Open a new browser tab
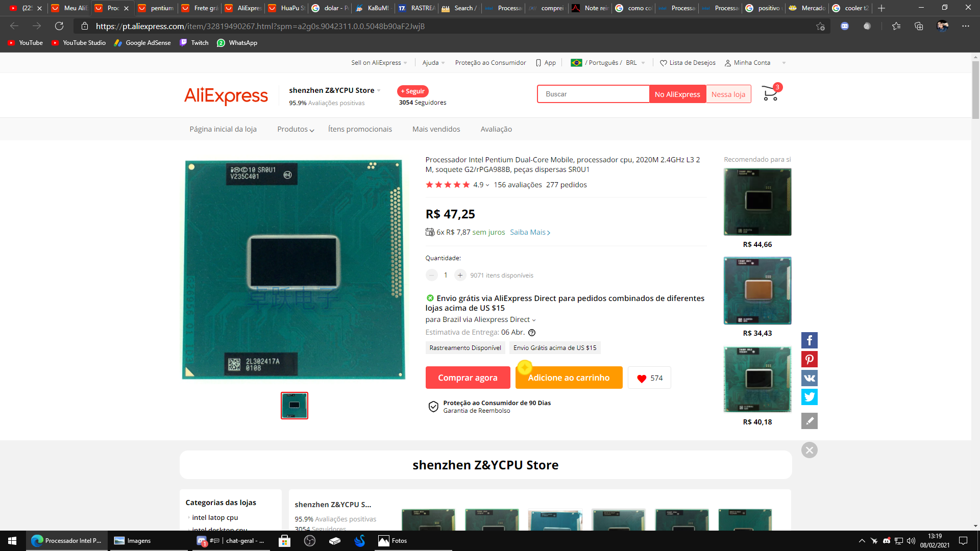 click(x=881, y=8)
